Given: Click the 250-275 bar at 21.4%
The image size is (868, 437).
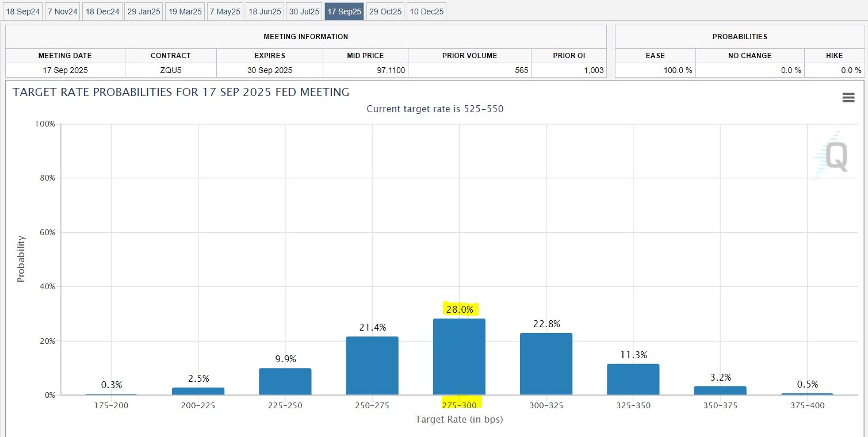Looking at the screenshot, I should [x=372, y=366].
